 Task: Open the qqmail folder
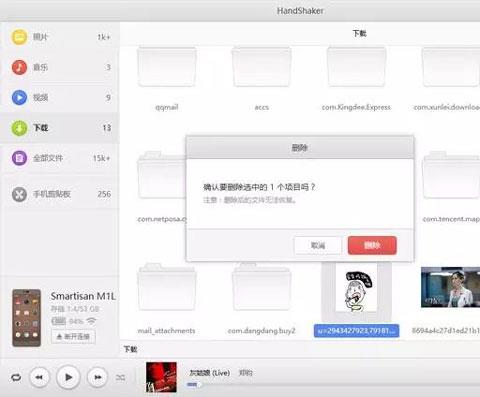pos(167,68)
